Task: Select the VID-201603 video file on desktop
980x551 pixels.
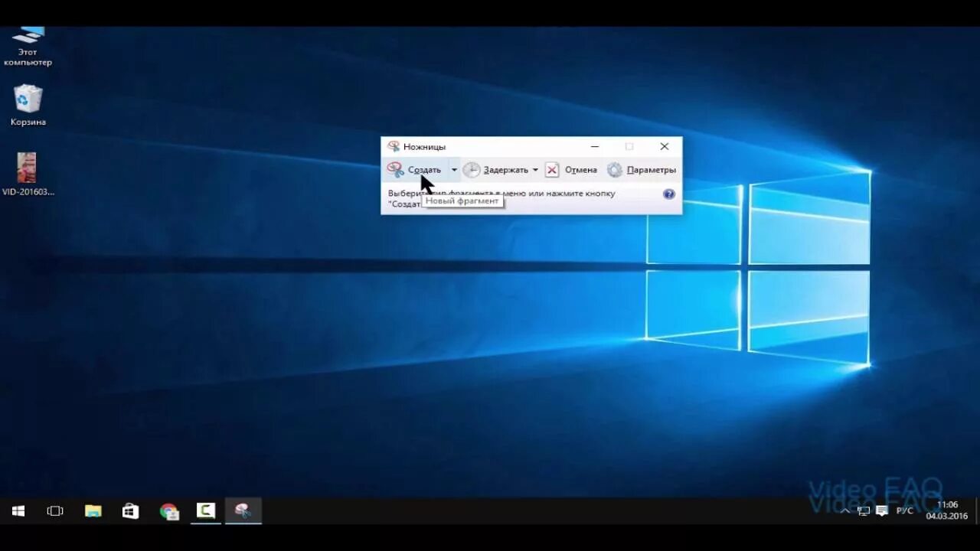Action: click(28, 174)
